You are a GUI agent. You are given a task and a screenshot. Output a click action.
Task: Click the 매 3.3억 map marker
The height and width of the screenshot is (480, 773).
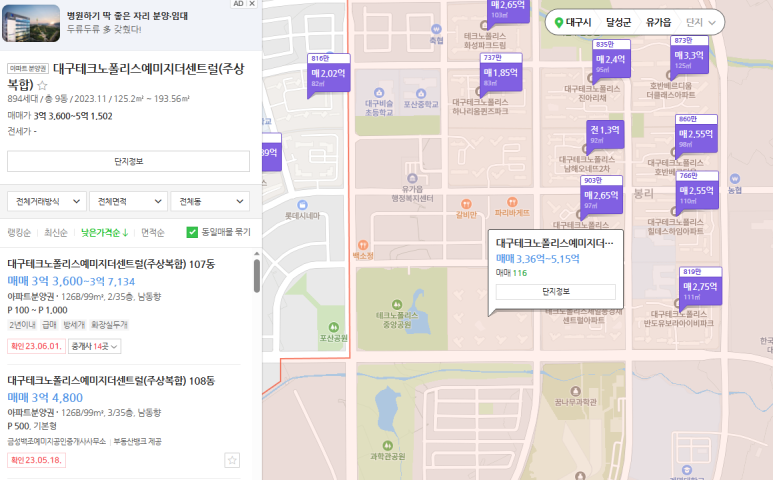tap(689, 55)
